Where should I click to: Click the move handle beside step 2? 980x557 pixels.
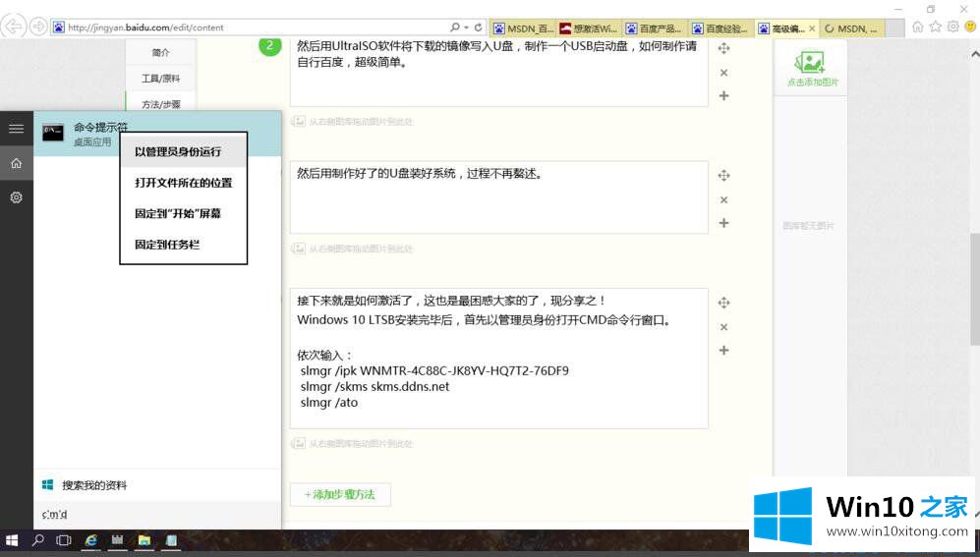(x=723, y=48)
